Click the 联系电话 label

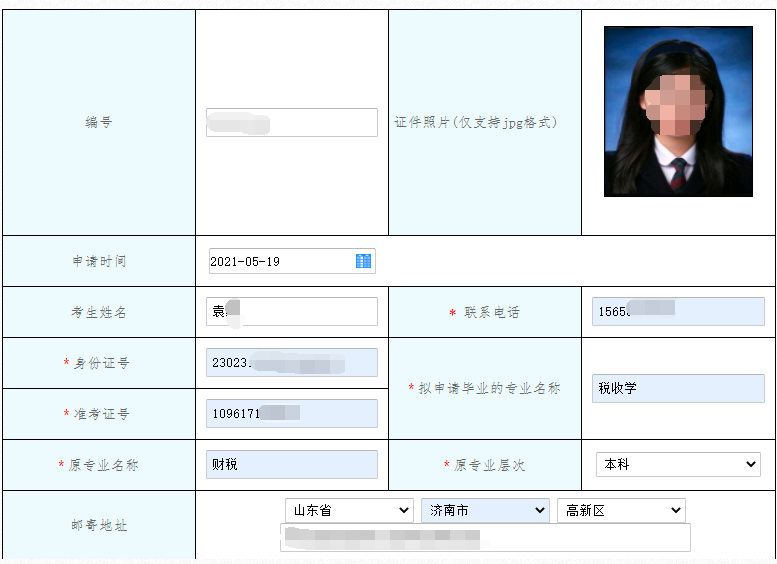[x=492, y=312]
